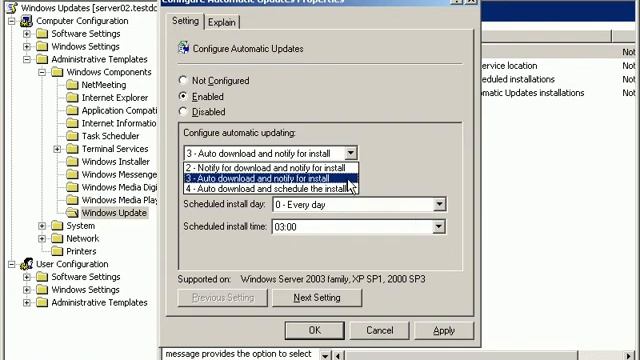Select the NetMeeting tree item label
Image resolution: width=640 pixels, height=360 pixels.
[104, 85]
